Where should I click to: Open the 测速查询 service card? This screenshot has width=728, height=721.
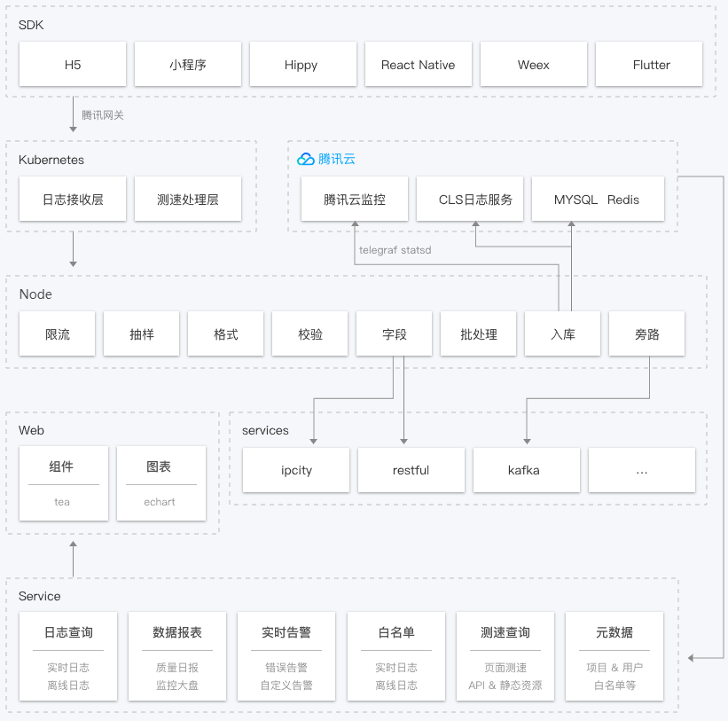[505, 656]
